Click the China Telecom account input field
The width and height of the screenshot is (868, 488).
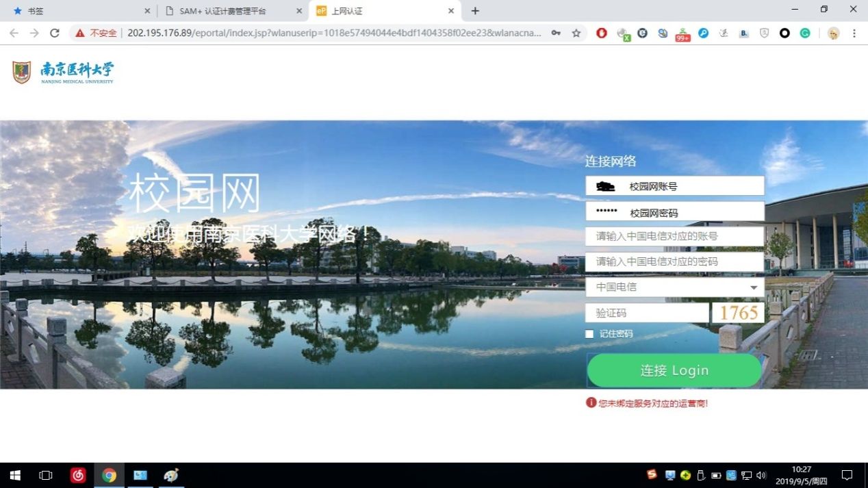click(x=674, y=236)
